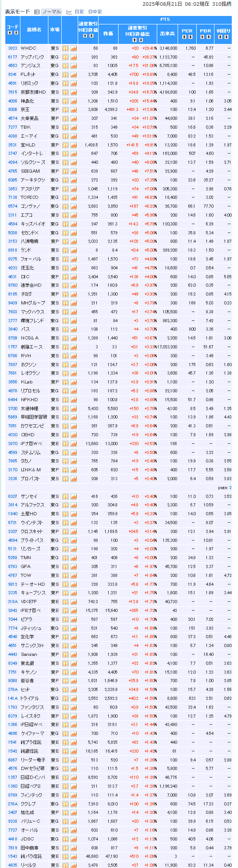Sort the 利回り column descending

point(226,37)
